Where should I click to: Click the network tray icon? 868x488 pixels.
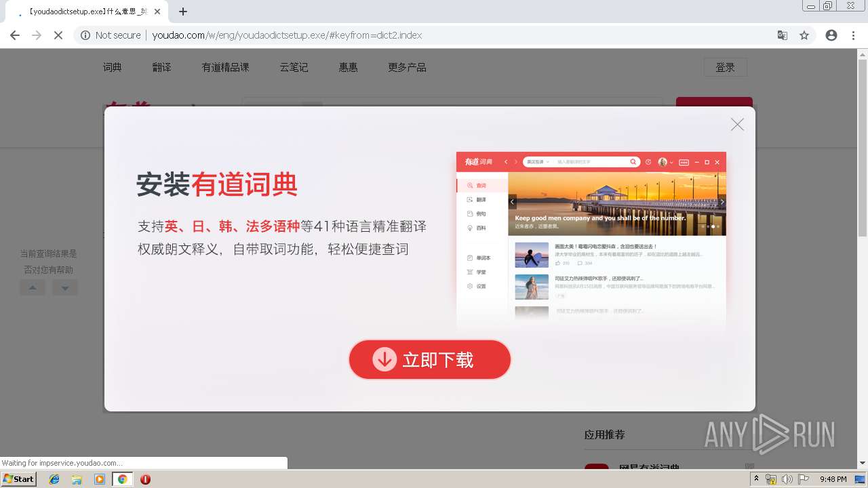coord(771,479)
